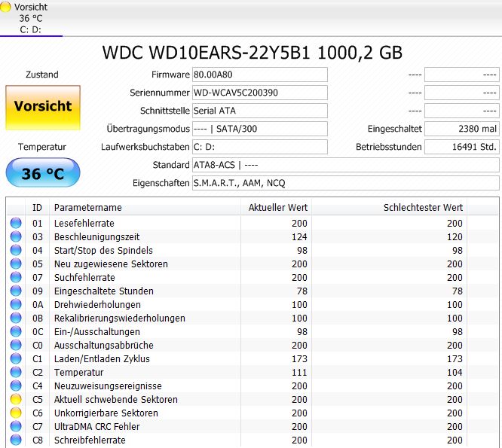Select the Vorsicht C: D: disk tab
Image resolution: width=502 pixels, height=448 pixels.
(x=31, y=18)
